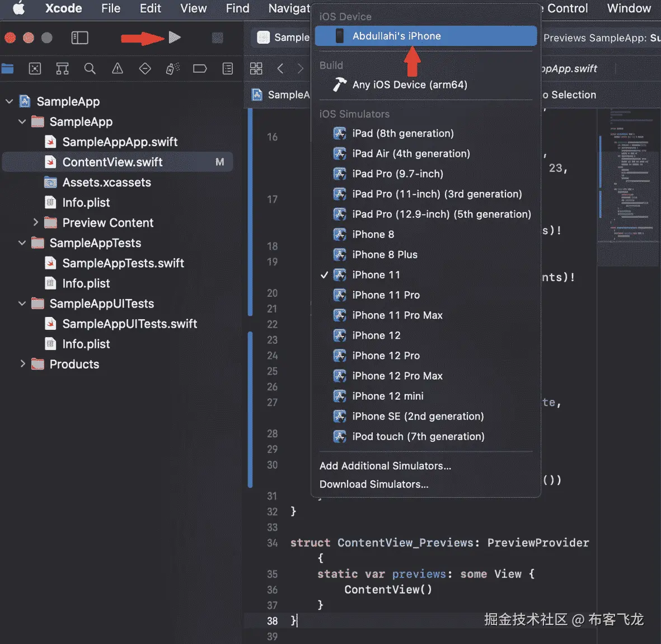
Task: Open the Debug navigator spray icon
Action: pos(172,68)
